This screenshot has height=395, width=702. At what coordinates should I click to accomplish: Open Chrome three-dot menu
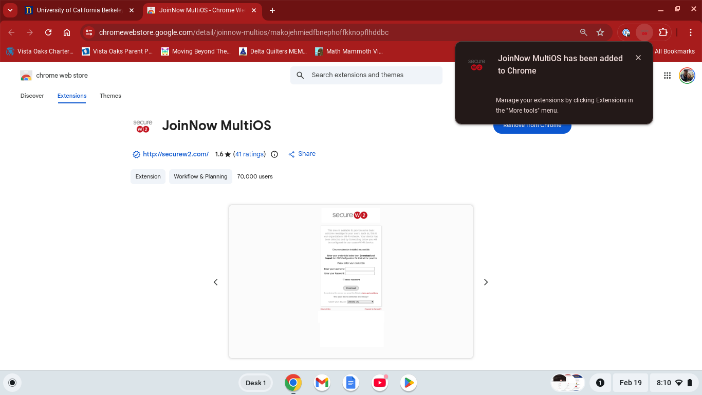pyautogui.click(x=690, y=32)
